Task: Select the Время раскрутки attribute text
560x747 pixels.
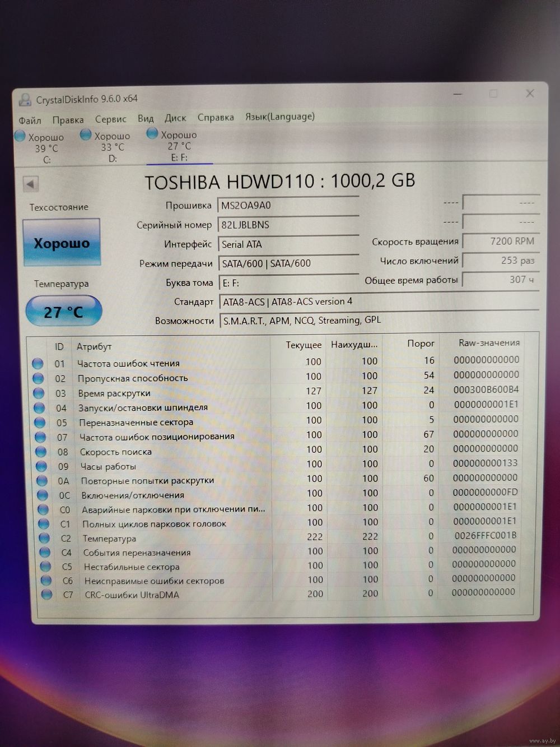Action: pos(114,393)
